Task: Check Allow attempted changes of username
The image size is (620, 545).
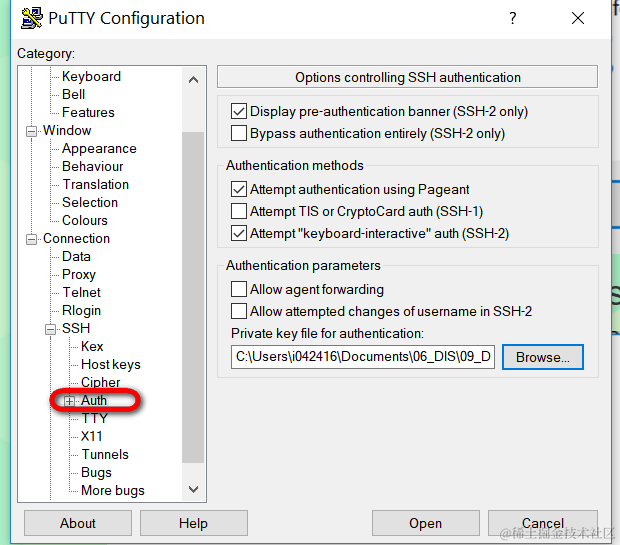Action: 239,311
